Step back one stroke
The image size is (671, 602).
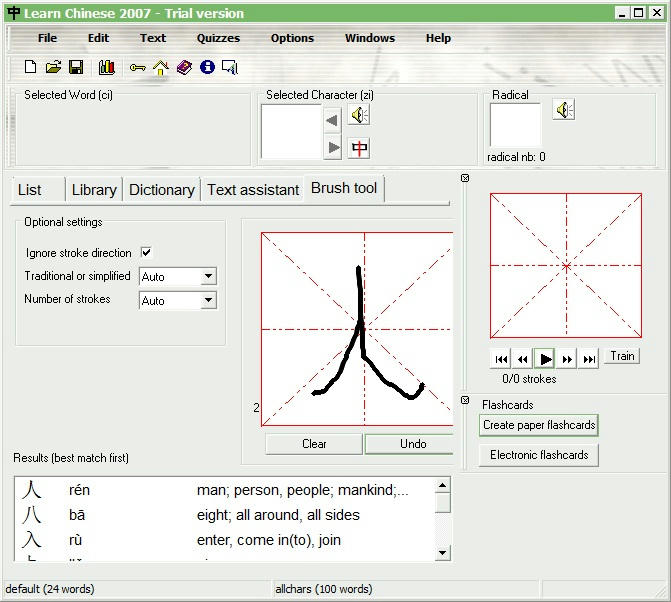(x=523, y=359)
